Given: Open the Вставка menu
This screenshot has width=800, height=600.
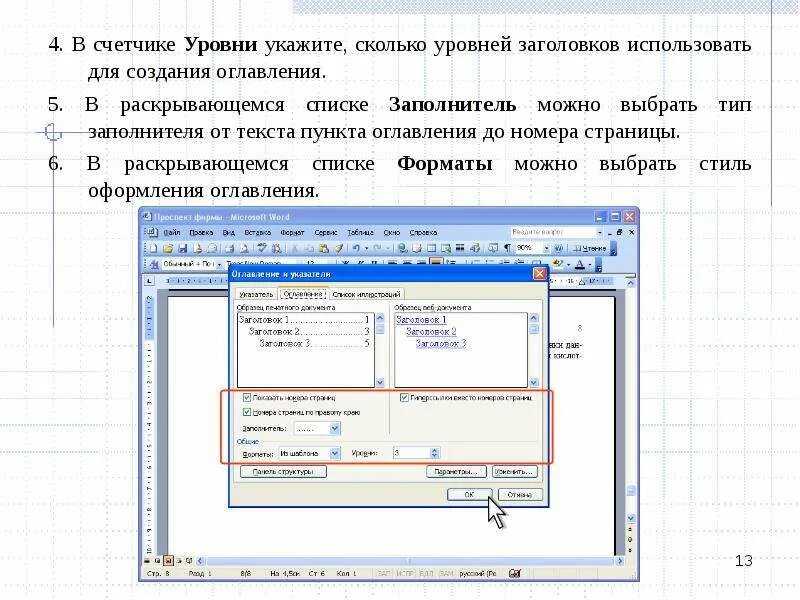Looking at the screenshot, I should tap(257, 232).
